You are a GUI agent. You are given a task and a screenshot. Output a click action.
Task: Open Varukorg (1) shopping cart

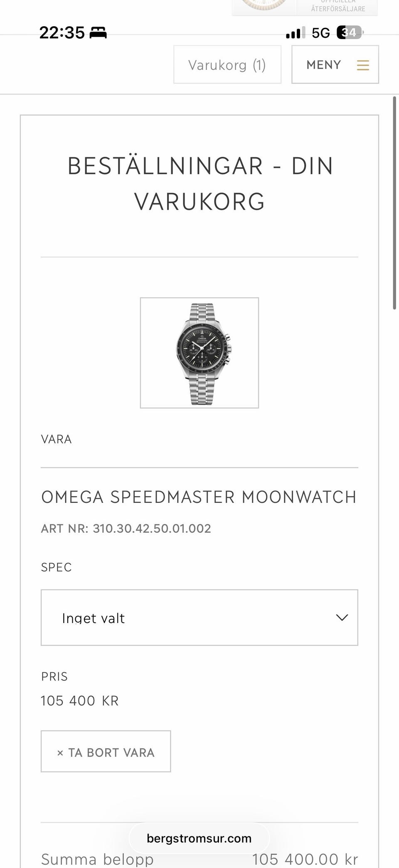227,65
